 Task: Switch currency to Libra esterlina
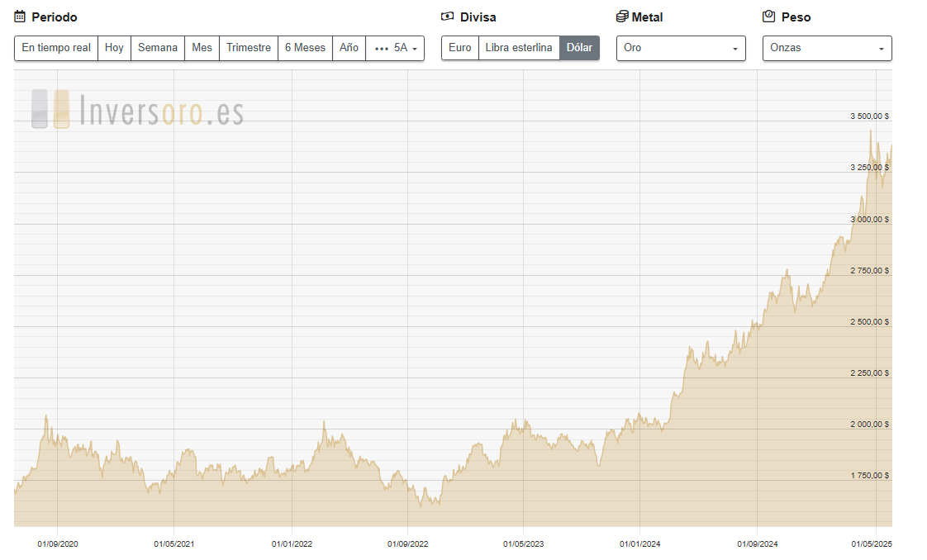(519, 48)
